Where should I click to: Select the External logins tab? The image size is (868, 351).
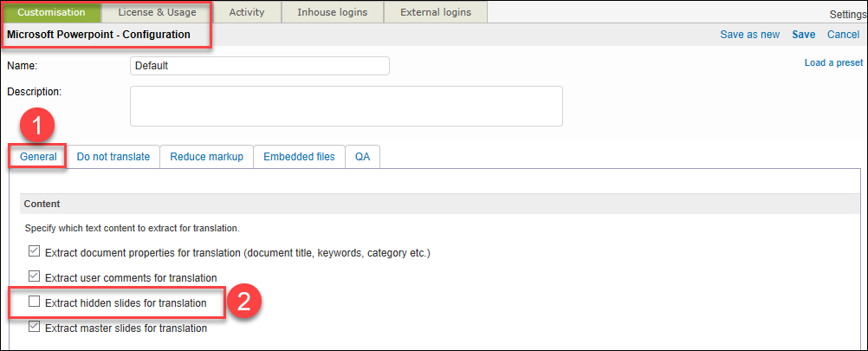[x=435, y=12]
